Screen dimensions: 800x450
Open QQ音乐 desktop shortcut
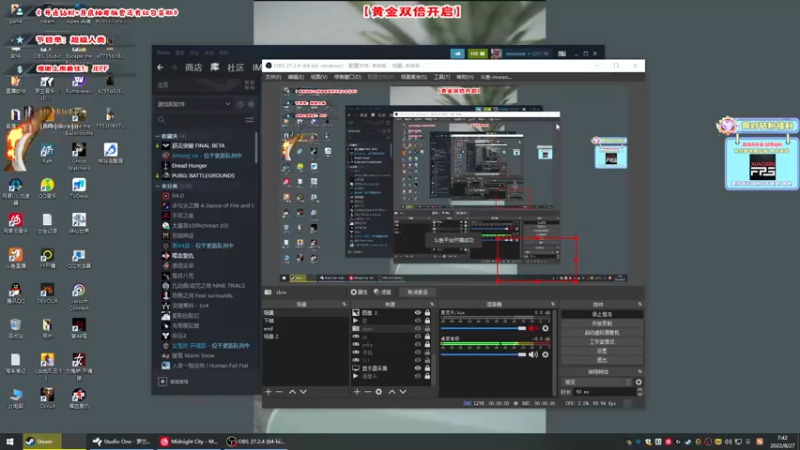(47, 189)
